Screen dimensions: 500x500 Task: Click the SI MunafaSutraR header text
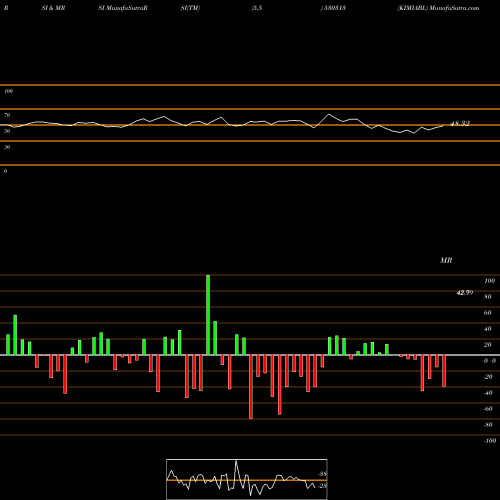(x=123, y=8)
